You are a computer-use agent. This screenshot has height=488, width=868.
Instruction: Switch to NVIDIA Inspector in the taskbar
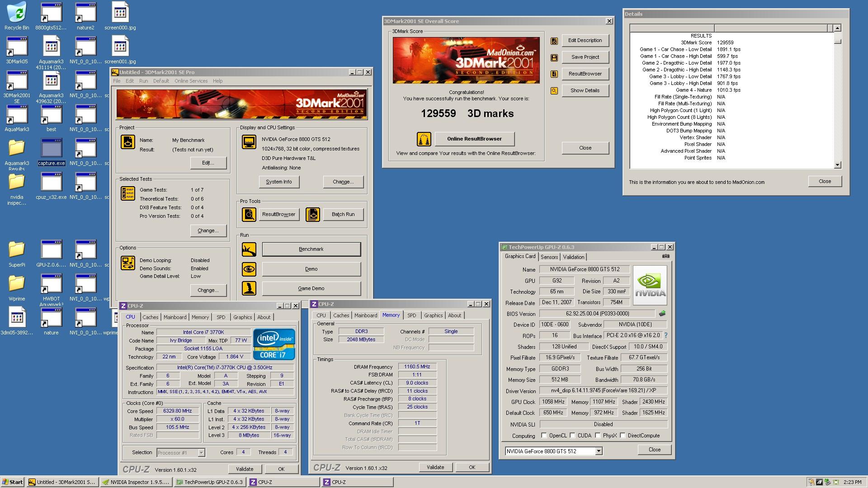point(137,482)
